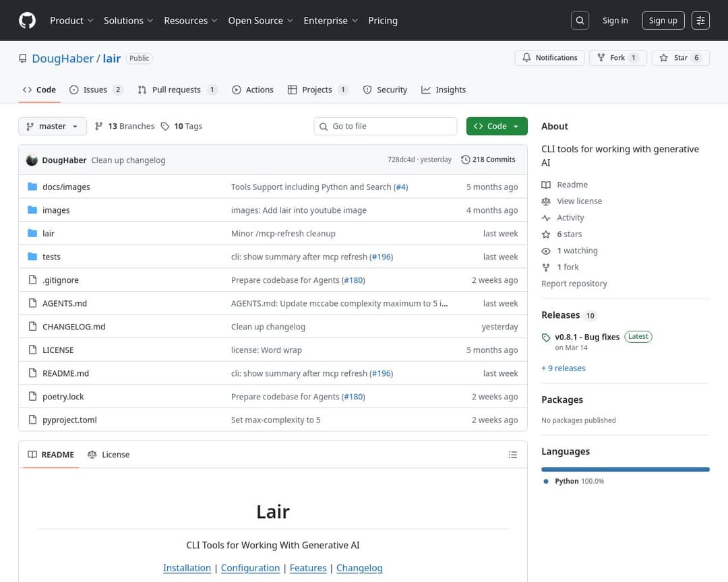
Task: Open the green Code dropdown button
Action: tap(496, 126)
